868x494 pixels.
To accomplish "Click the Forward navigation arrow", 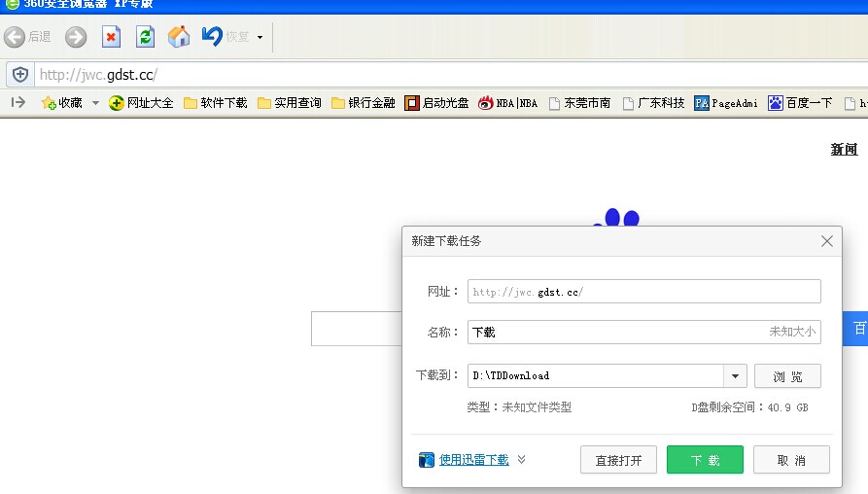I will pyautogui.click(x=76, y=37).
